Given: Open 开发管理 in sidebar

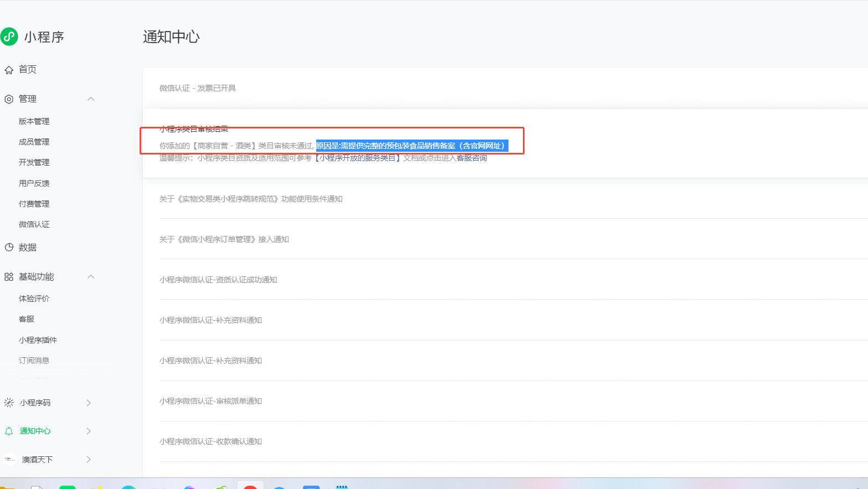Looking at the screenshot, I should point(34,162).
